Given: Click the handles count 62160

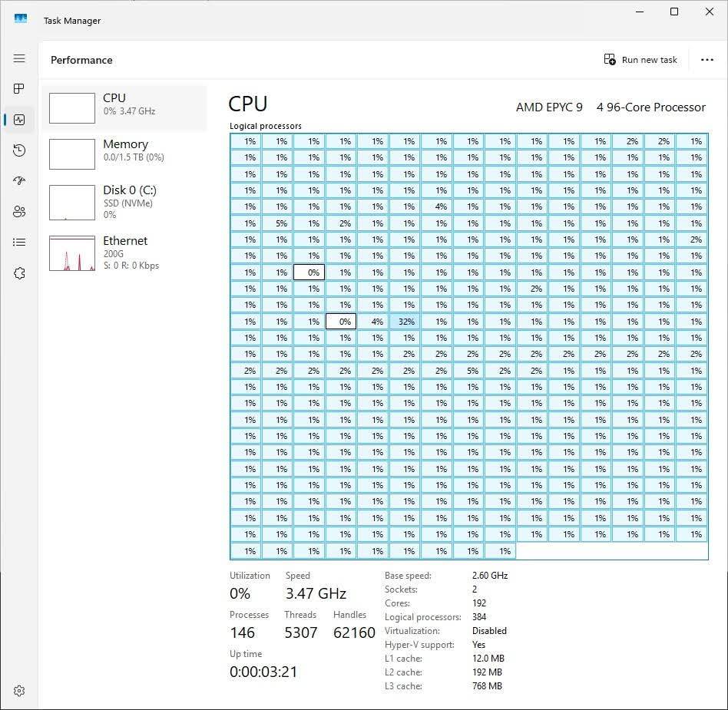Looking at the screenshot, I should (354, 632).
